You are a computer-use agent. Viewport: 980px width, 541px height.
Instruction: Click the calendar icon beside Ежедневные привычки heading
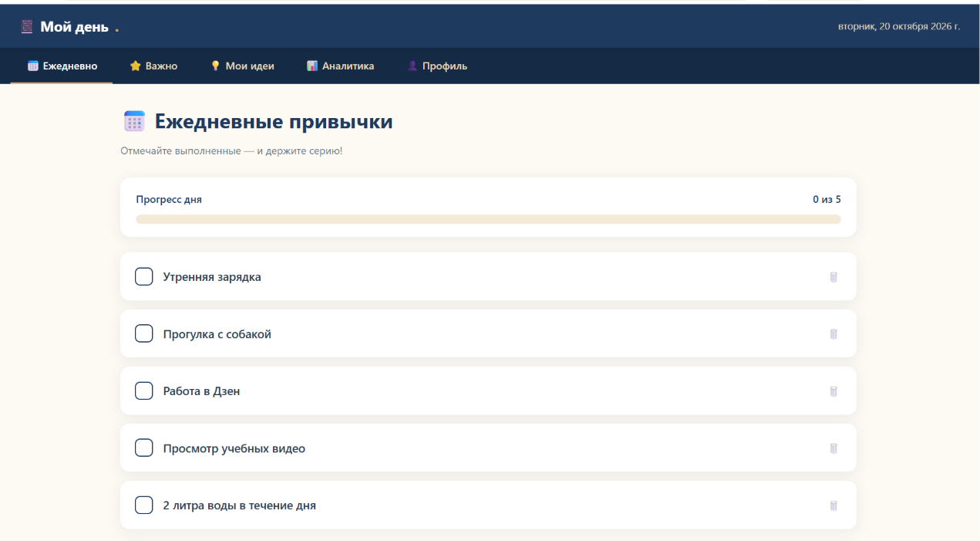point(134,121)
